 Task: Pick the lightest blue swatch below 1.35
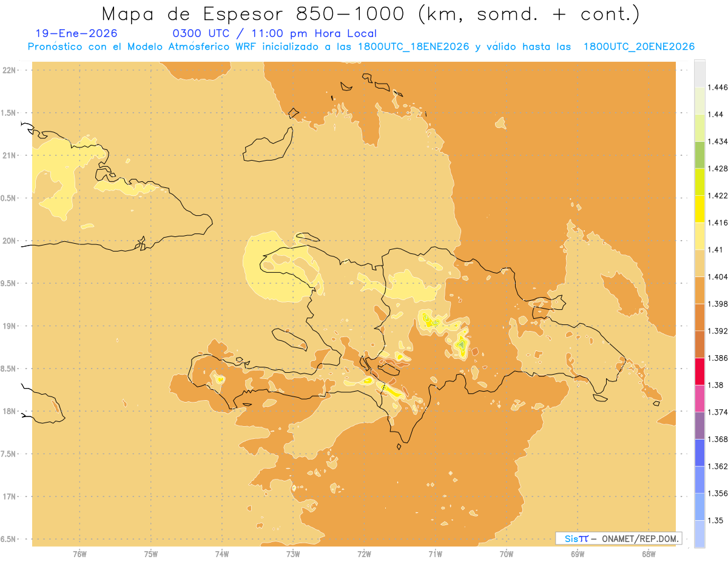pos(699,534)
